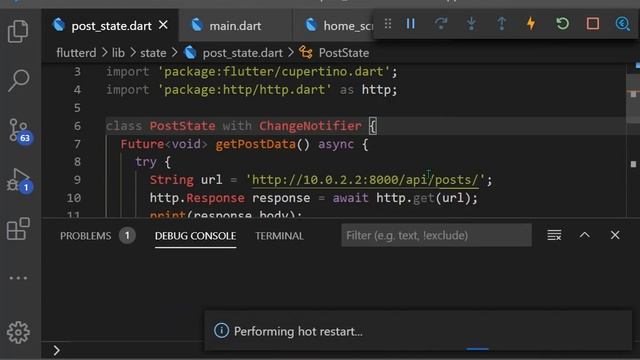Select the post_state.dart tab

110,26
